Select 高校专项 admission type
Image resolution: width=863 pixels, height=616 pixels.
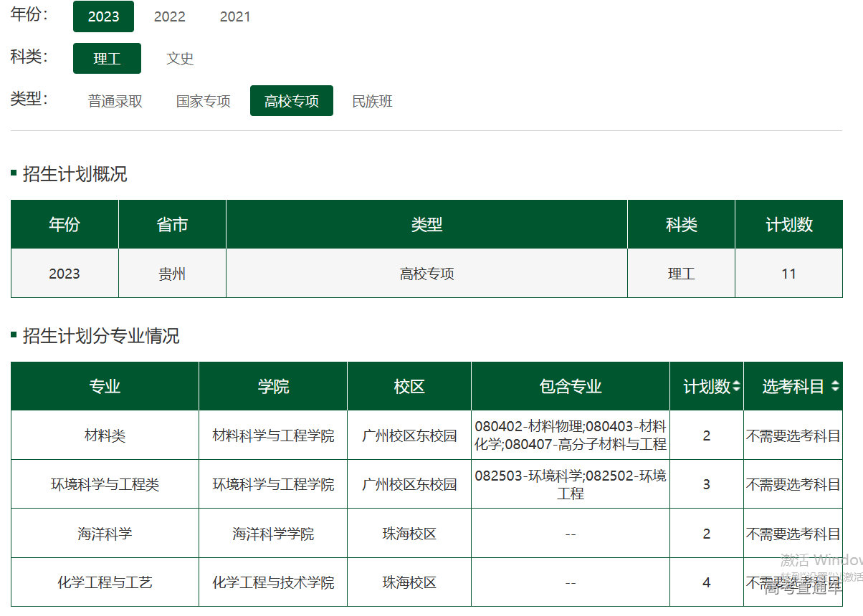(x=291, y=101)
